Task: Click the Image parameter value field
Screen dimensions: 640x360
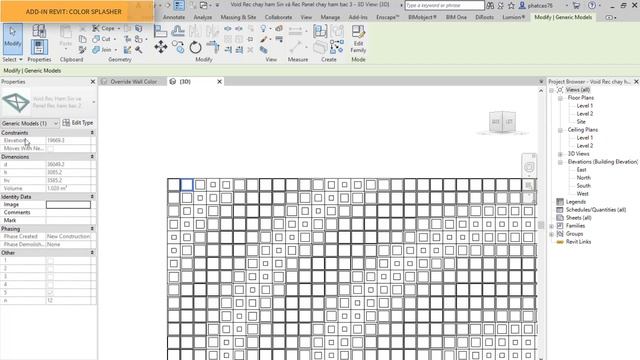Action: pos(68,204)
